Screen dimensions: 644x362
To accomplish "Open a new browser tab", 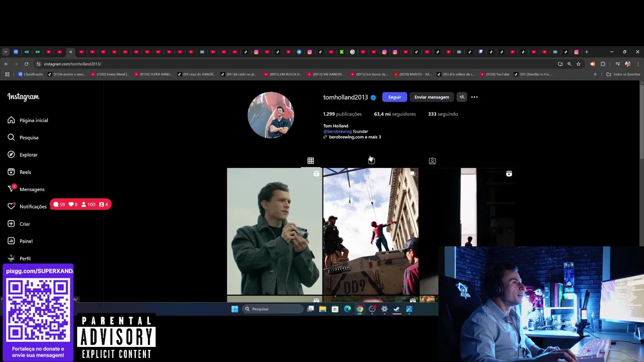I will click(587, 52).
